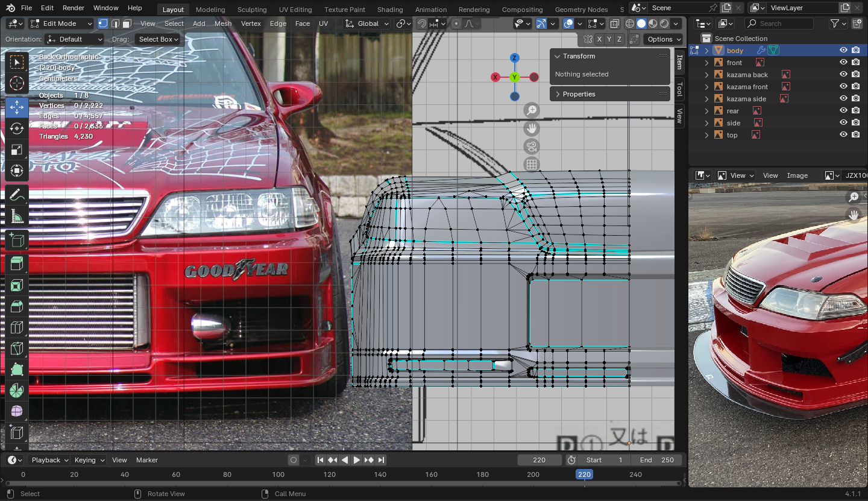Select the Cursor tool in the toolbar

17,84
